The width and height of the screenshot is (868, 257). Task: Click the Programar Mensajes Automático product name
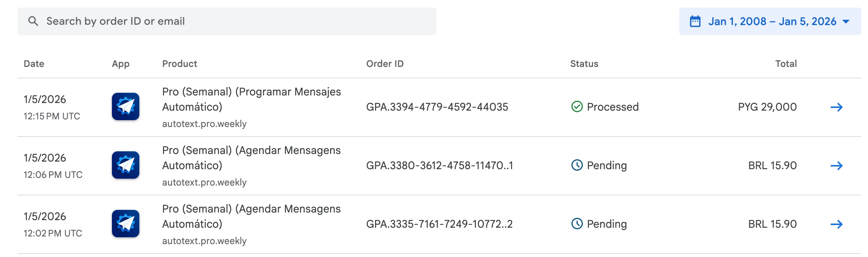(251, 99)
